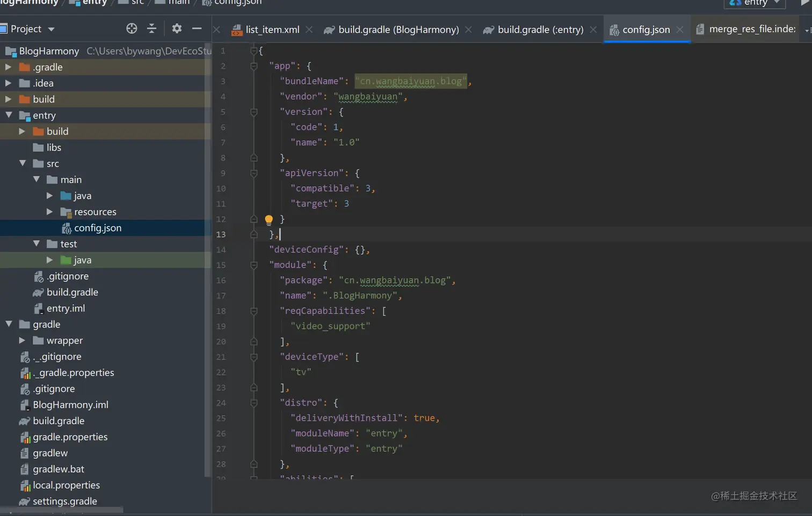This screenshot has height=516, width=812.
Task: Toggle fold marker on the "module" line
Action: [x=254, y=265]
